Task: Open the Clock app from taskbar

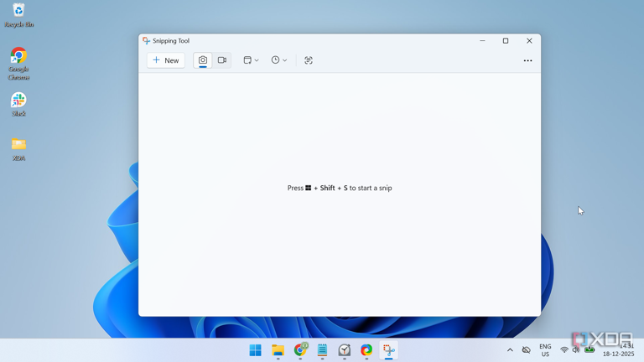Action: click(x=345, y=350)
